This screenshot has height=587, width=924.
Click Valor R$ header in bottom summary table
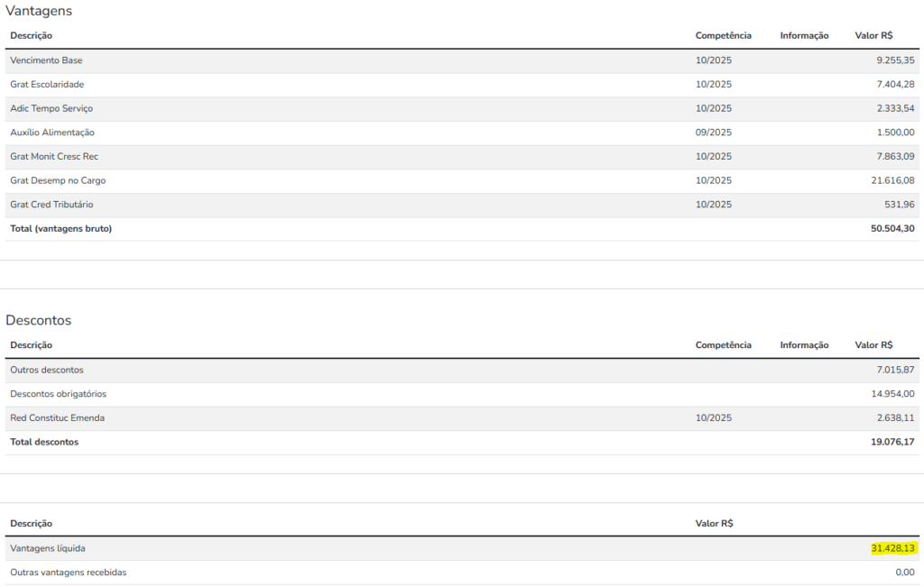(714, 524)
